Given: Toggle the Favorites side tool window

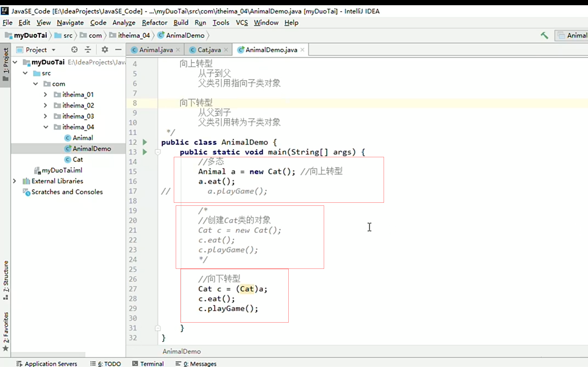Looking at the screenshot, I should (6, 331).
